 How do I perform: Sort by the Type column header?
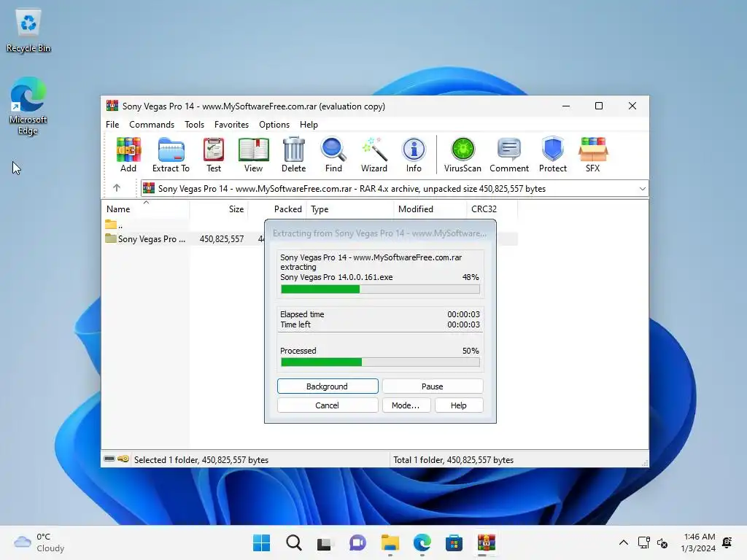[x=350, y=209]
